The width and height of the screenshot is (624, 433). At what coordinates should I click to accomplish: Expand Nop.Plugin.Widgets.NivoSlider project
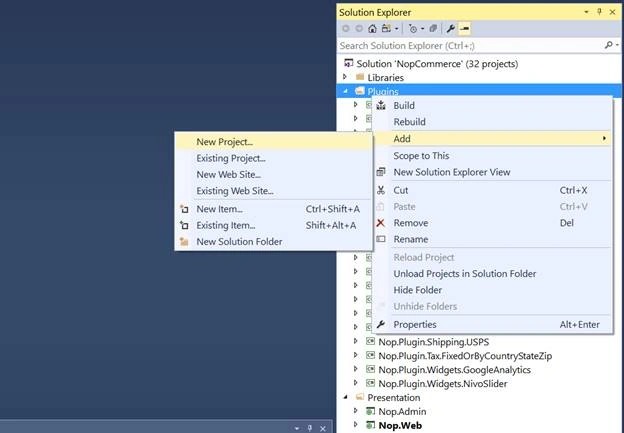[356, 383]
